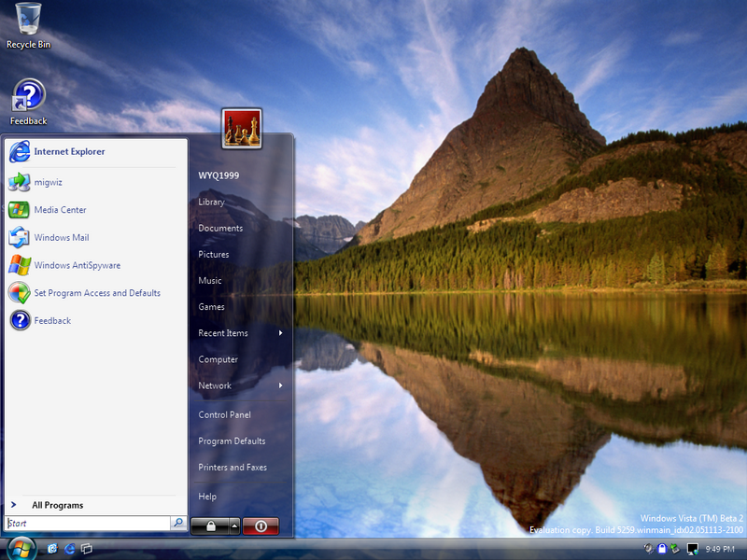747x560 pixels.
Task: Open Windows Mail icon in Start menu
Action: point(20,237)
